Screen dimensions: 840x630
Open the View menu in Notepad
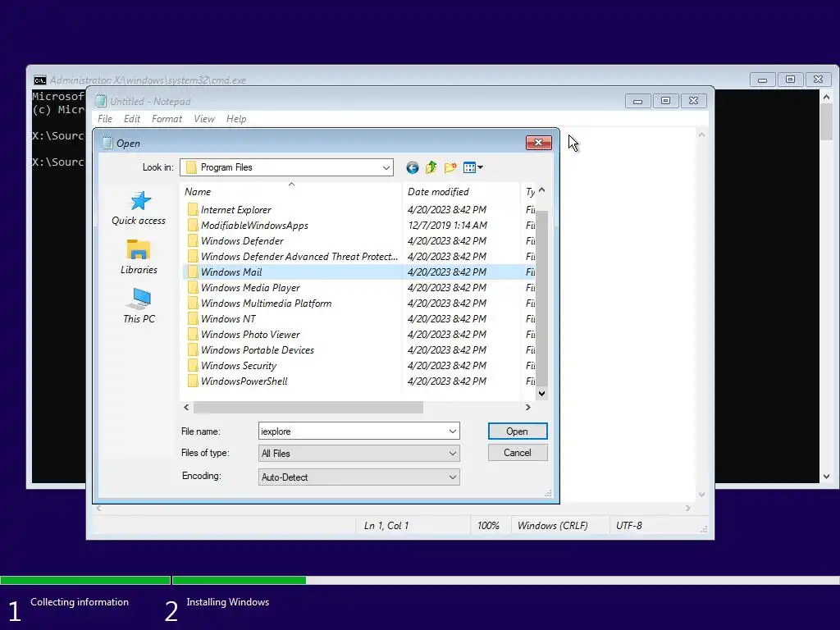[x=204, y=119]
